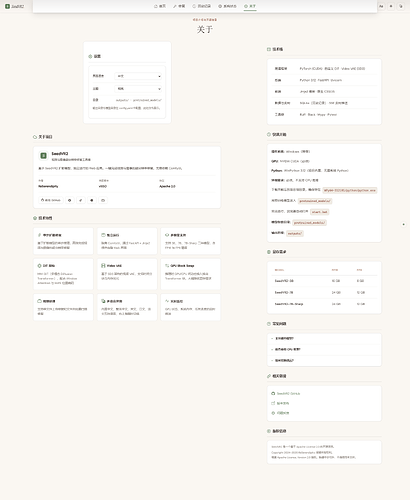Click the Apache 2.0 license value
The image size is (410, 500).
point(167,186)
